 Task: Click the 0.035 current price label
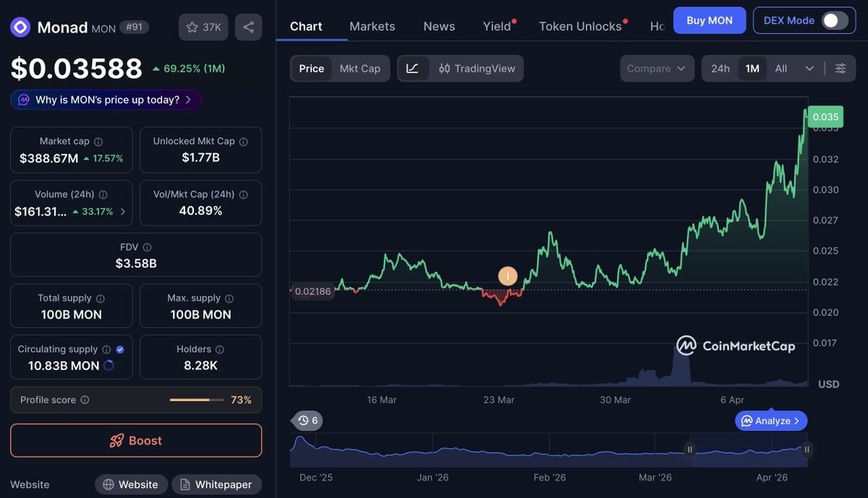coord(825,117)
